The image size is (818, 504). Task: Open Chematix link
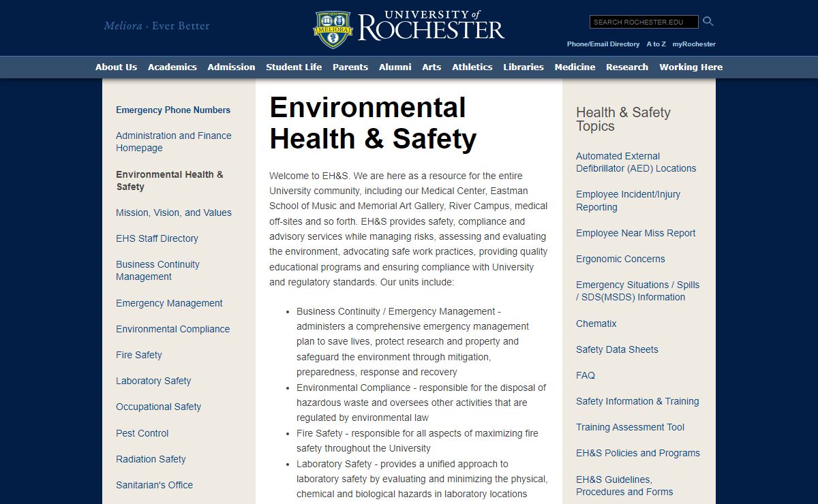(x=596, y=324)
